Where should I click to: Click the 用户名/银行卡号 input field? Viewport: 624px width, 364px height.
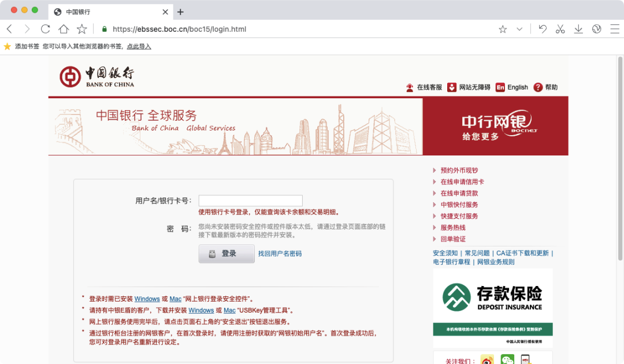click(x=251, y=200)
